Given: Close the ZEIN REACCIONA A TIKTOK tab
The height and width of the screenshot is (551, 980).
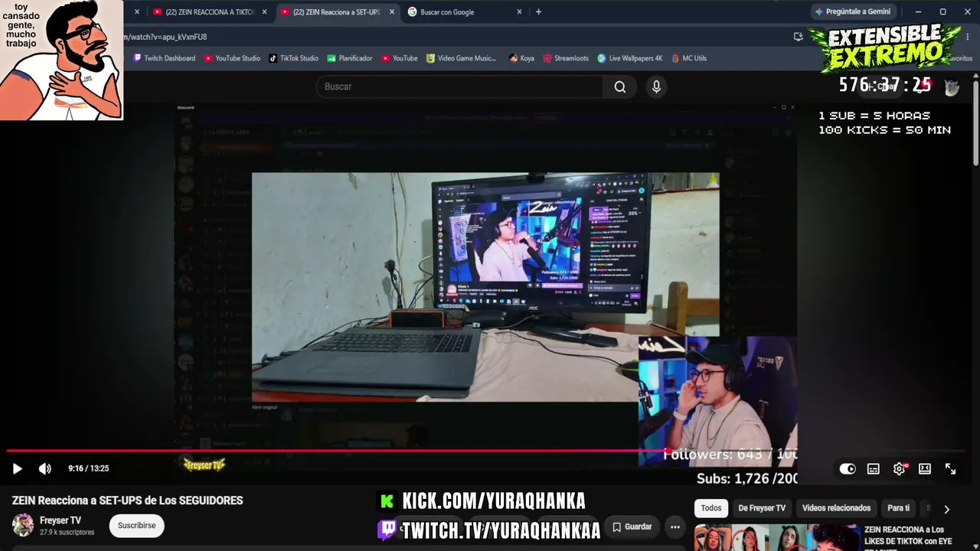Looking at the screenshot, I should (x=265, y=12).
